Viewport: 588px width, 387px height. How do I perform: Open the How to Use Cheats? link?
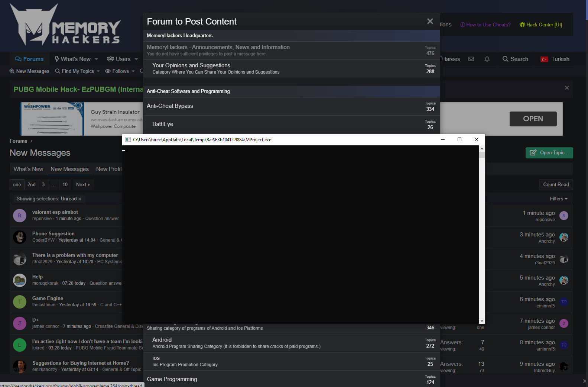point(485,25)
